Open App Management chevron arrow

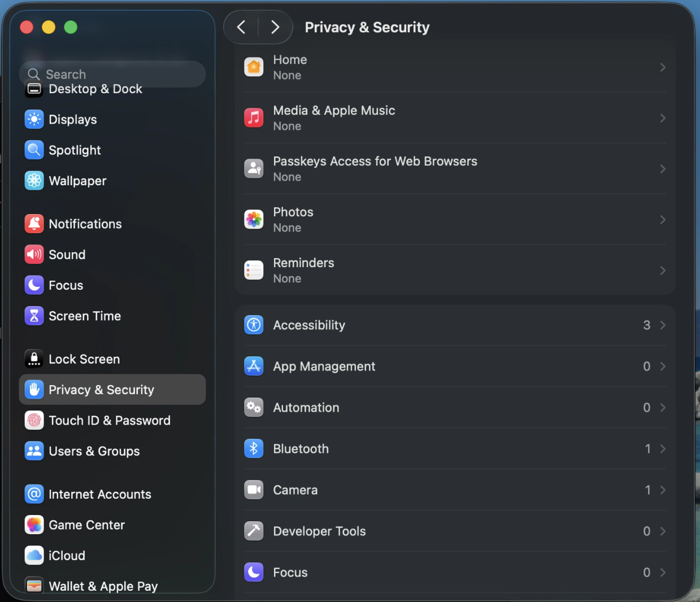662,366
